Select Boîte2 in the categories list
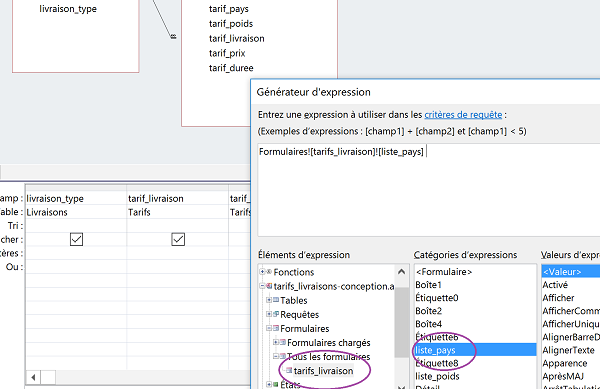 tap(429, 311)
